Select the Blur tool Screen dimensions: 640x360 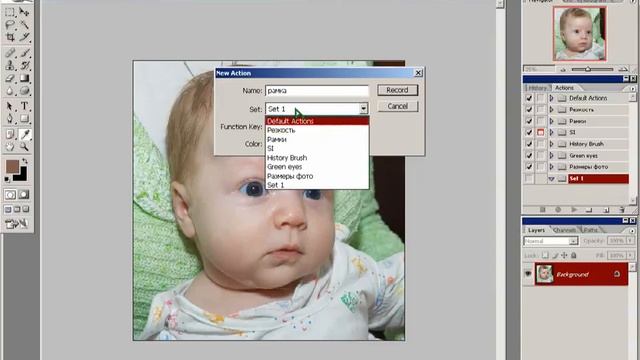(x=10, y=90)
